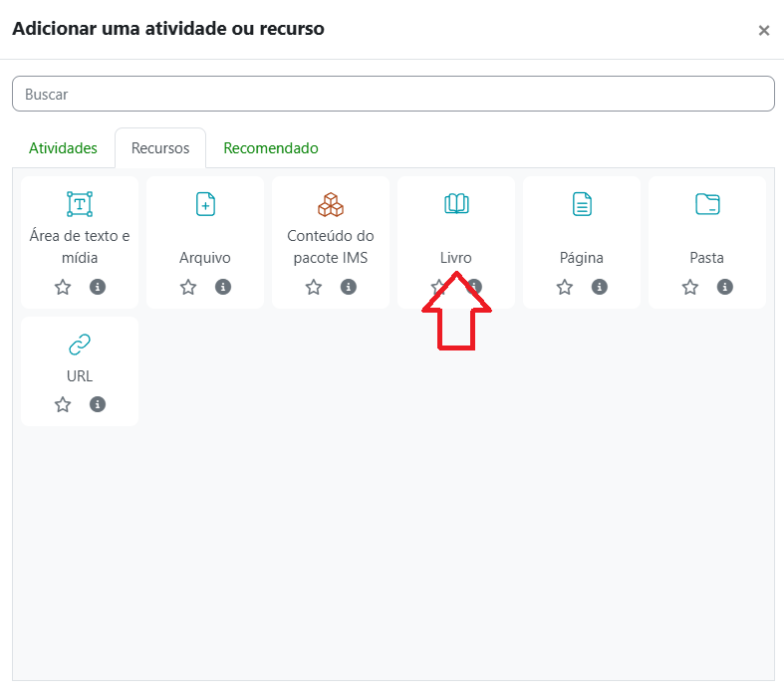Select the Pasta folder icon
Screen dimensions: 784x695
coord(707,204)
